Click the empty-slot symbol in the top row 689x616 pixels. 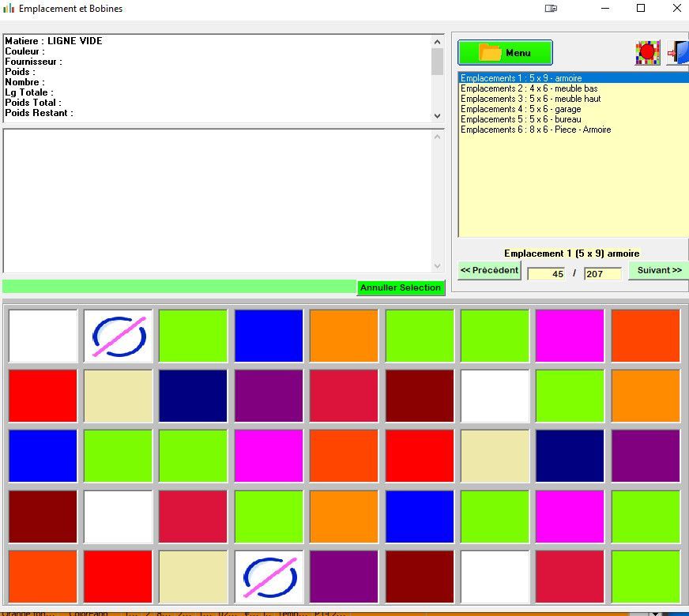[x=119, y=336]
